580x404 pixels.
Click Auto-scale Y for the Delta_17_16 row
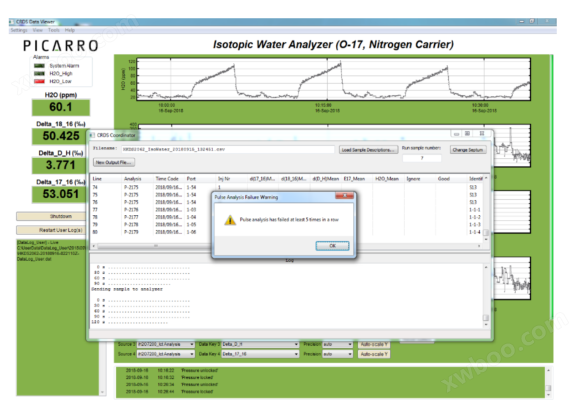point(374,354)
